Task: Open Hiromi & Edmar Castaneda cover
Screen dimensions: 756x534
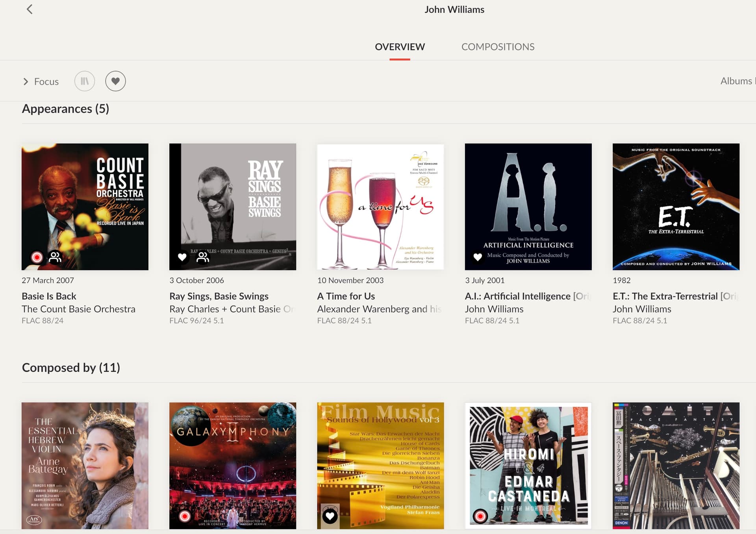Action: [528, 466]
